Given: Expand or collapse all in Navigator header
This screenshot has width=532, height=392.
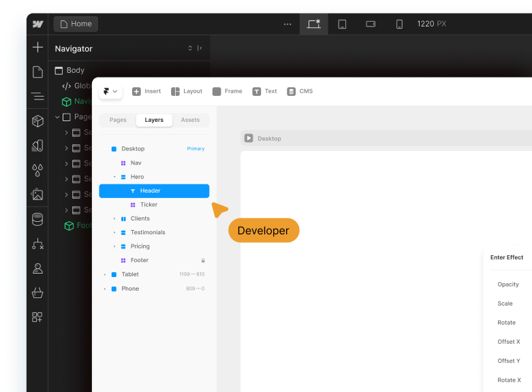Looking at the screenshot, I should [x=190, y=48].
